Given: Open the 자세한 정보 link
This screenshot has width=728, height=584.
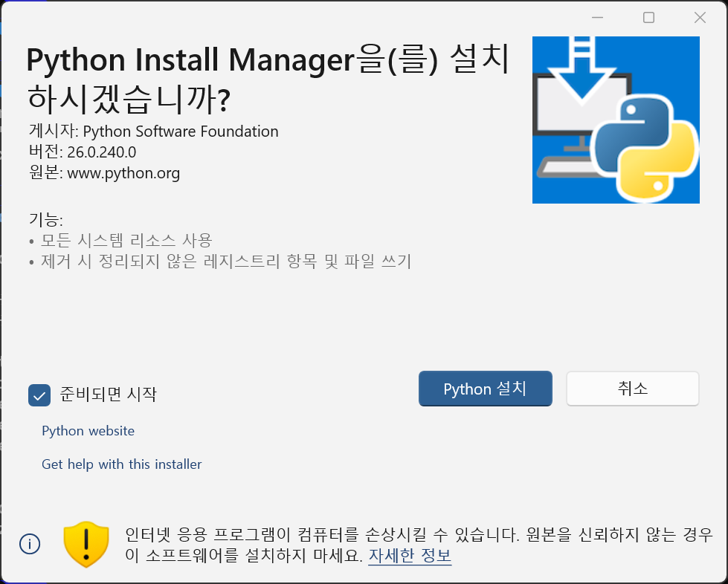Looking at the screenshot, I should coord(410,555).
